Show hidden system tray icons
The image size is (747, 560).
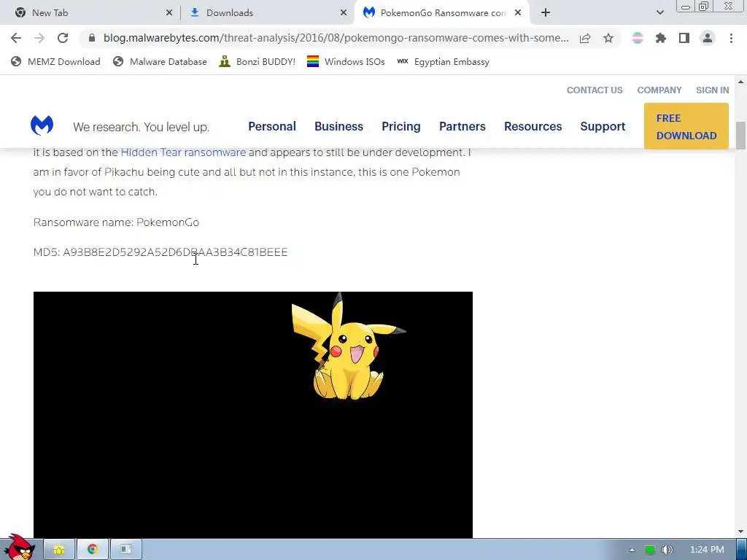click(632, 550)
